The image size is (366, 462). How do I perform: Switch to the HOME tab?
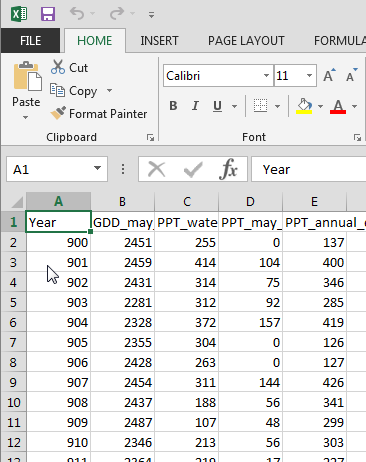pos(95,41)
